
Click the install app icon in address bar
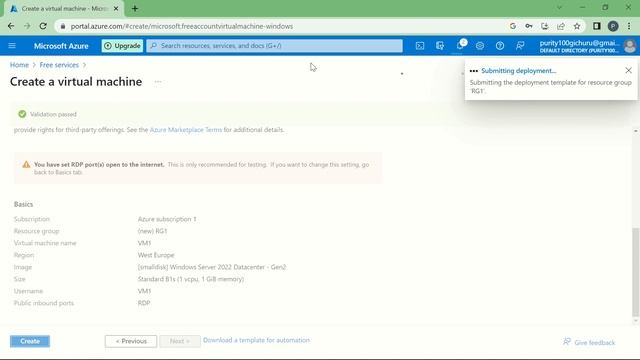tap(544, 26)
